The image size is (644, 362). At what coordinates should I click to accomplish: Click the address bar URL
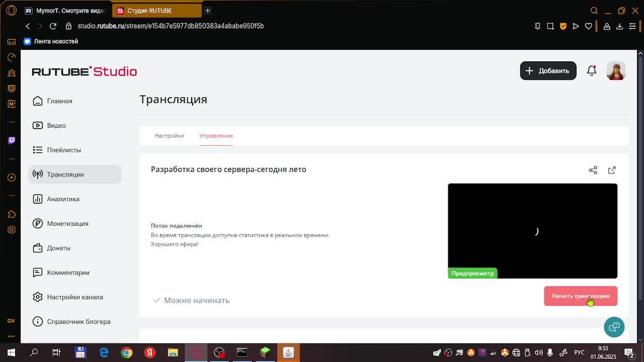coord(171,26)
